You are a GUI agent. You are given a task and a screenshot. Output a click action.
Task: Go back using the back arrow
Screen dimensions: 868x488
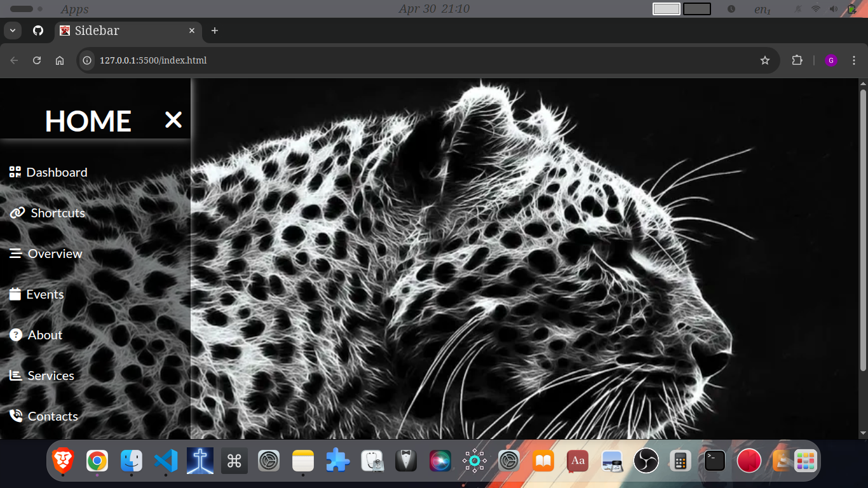click(14, 60)
